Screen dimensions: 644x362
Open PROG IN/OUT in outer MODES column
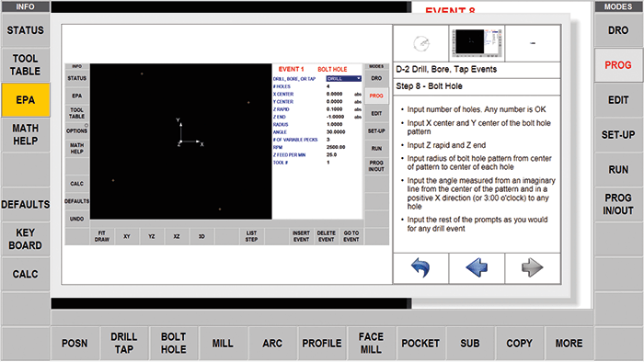click(x=618, y=204)
